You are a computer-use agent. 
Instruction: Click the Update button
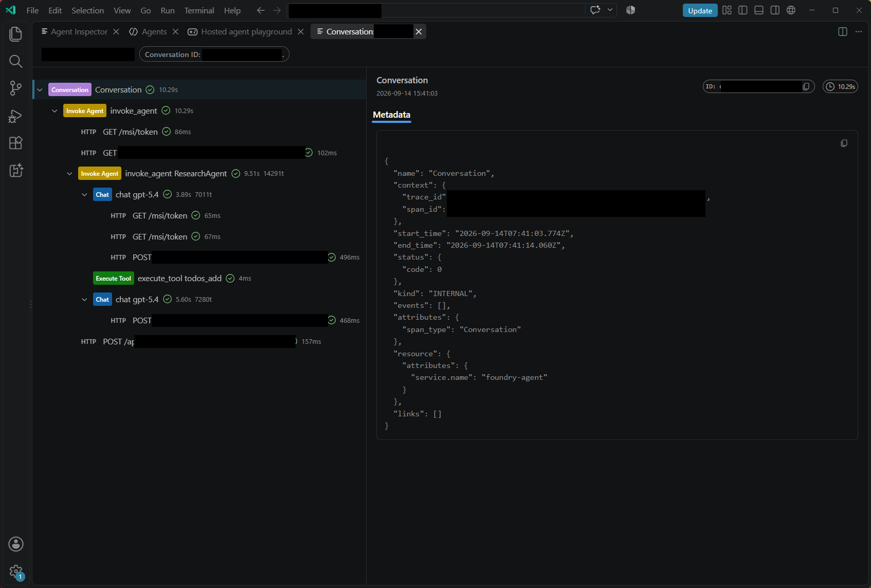(700, 10)
